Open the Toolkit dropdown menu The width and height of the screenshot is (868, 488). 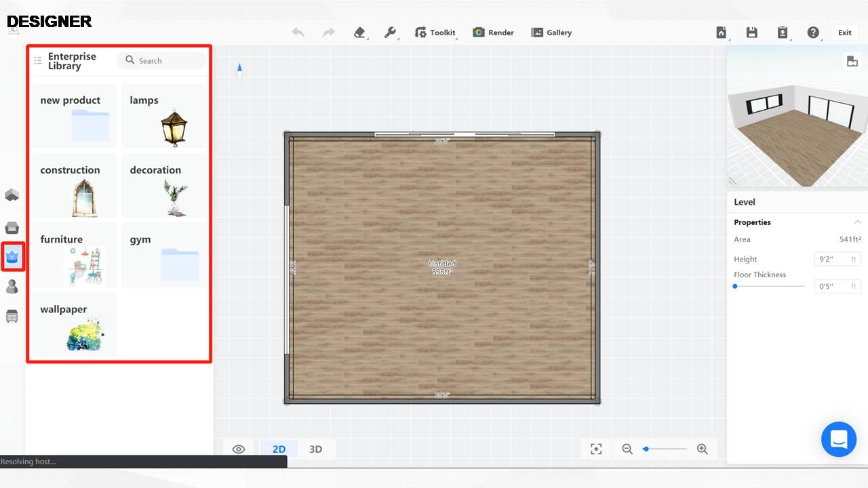click(435, 33)
